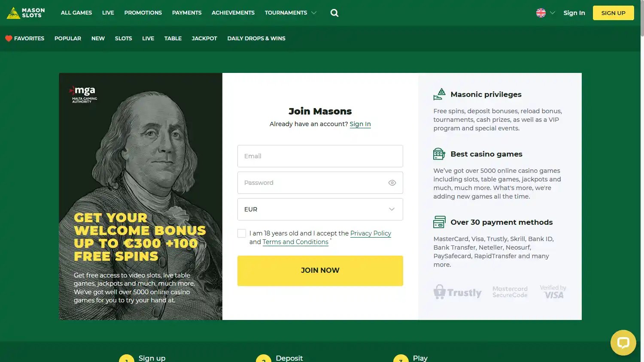Screen dimensions: 644x362
Task: Check the 18 years old agreement box
Action: point(242,233)
